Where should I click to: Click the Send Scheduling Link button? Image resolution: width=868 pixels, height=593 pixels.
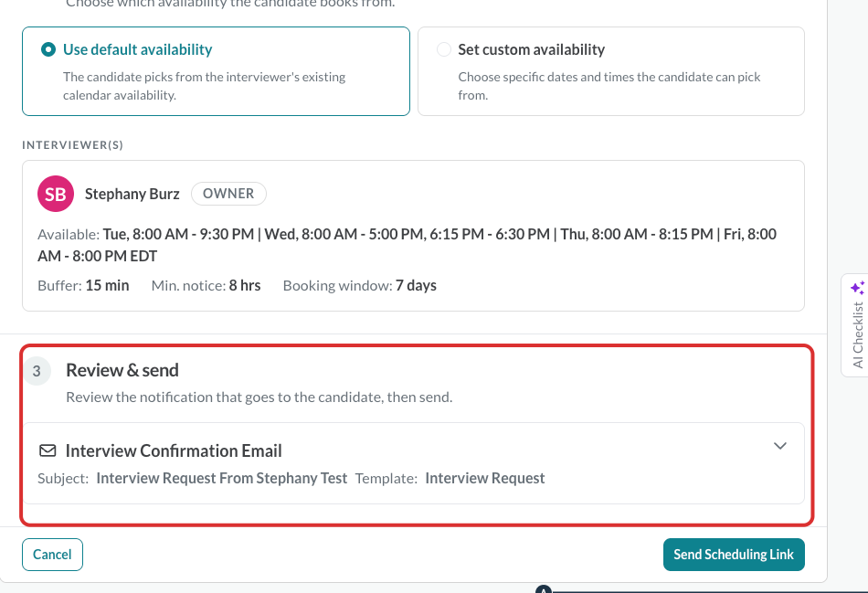pyautogui.click(x=734, y=555)
